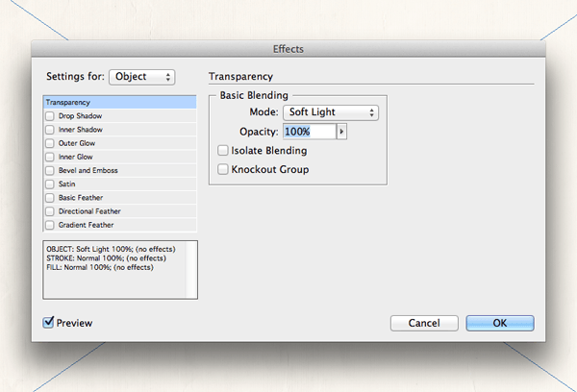Check the Isolate Blending option
Screen dimensions: 577x392
pos(223,151)
